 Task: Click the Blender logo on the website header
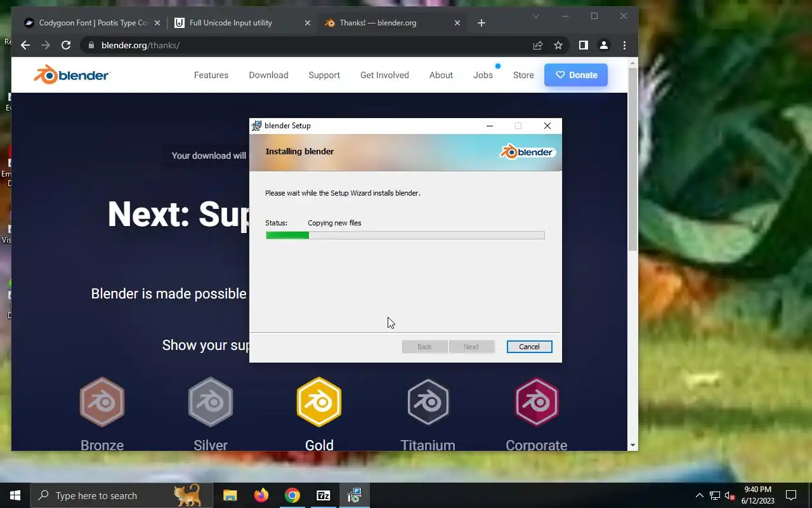tap(72, 75)
